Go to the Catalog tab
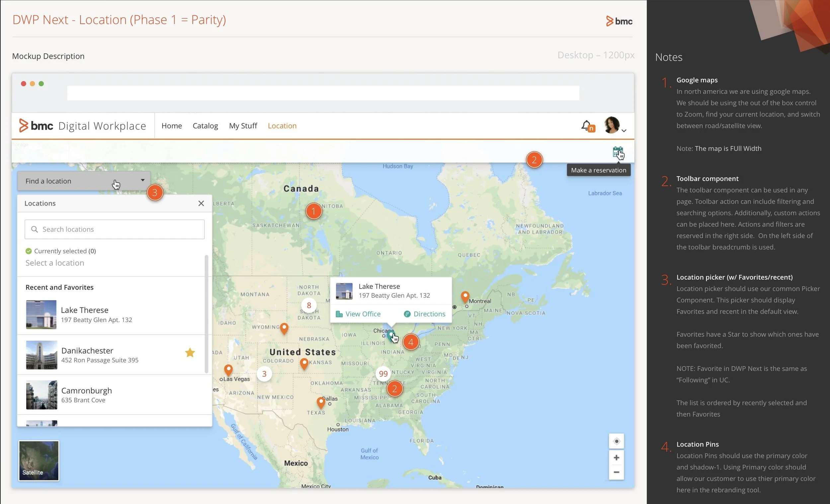830x504 pixels. pyautogui.click(x=205, y=126)
